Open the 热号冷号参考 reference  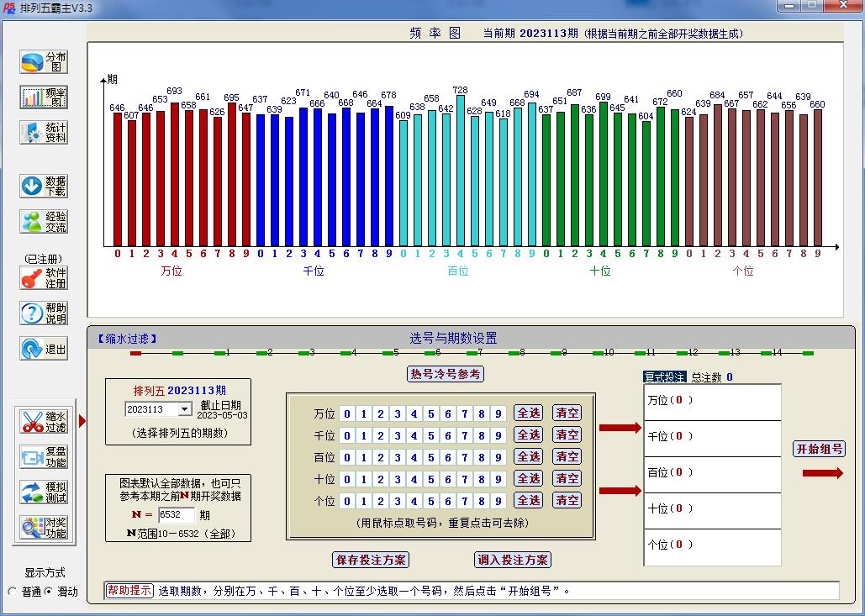(x=446, y=374)
